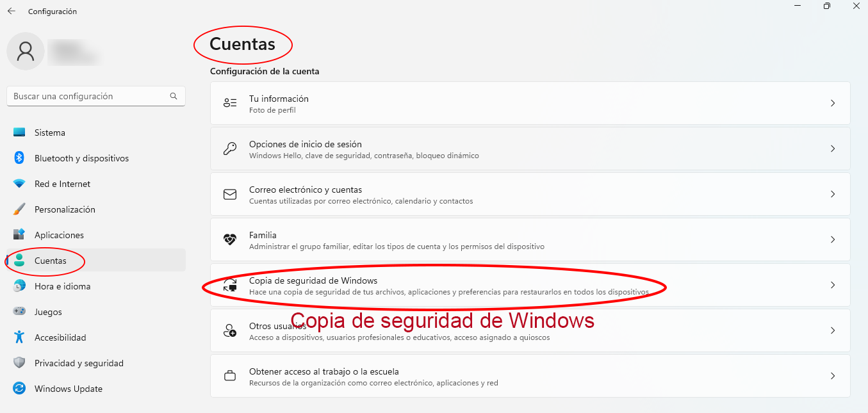Viewport: 868px width, 413px height.
Task: Click the Windows Update sync icon
Action: tap(19, 389)
